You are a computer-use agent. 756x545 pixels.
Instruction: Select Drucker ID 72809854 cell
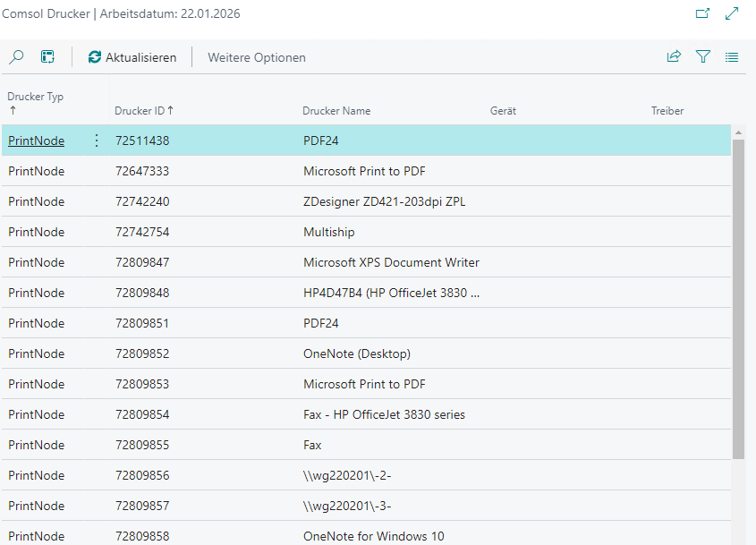coord(142,413)
